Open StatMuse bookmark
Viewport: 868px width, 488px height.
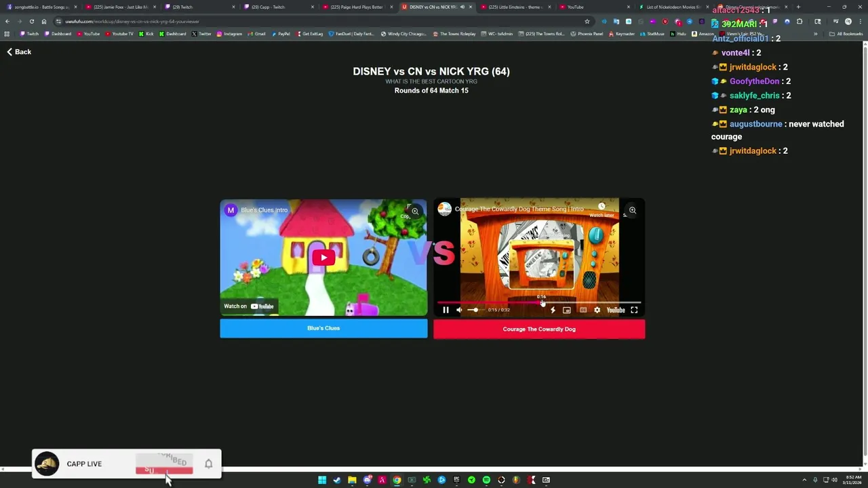pos(652,33)
